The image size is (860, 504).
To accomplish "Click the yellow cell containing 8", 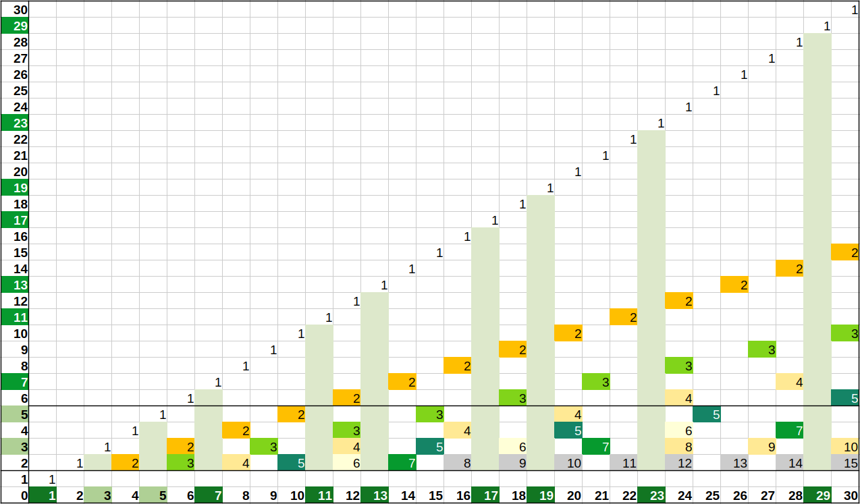I will point(679,447).
